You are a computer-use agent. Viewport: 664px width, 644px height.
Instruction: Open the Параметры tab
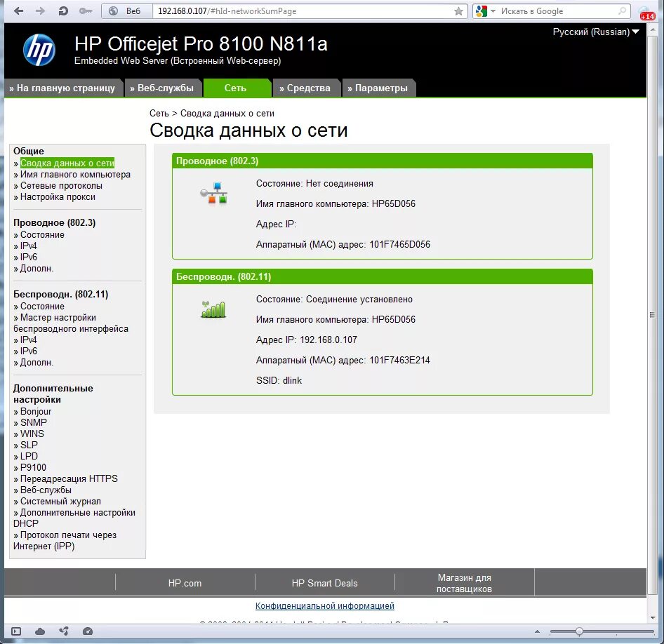[x=378, y=88]
